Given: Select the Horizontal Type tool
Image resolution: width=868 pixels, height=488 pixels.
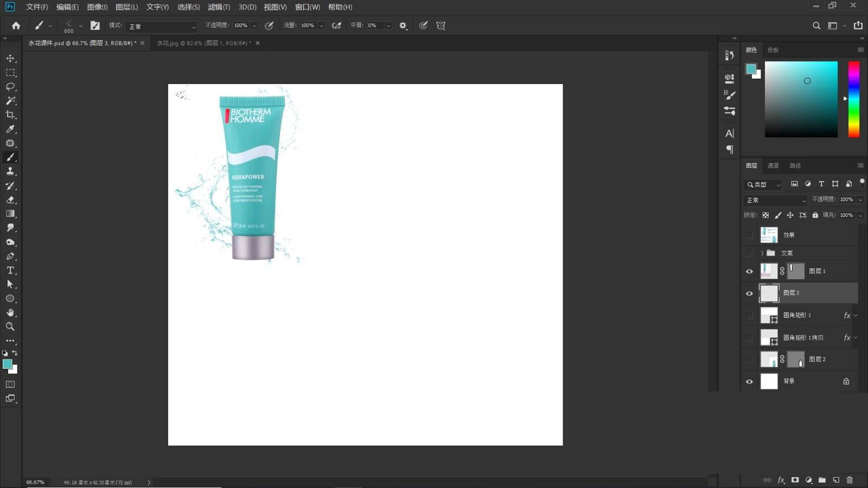Looking at the screenshot, I should [10, 270].
